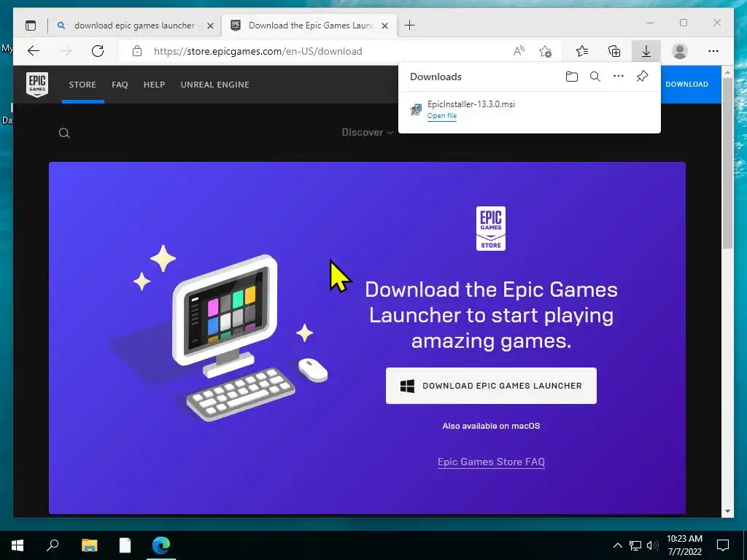Image resolution: width=747 pixels, height=560 pixels.
Task: Open the network status tray icon
Action: pos(635,545)
